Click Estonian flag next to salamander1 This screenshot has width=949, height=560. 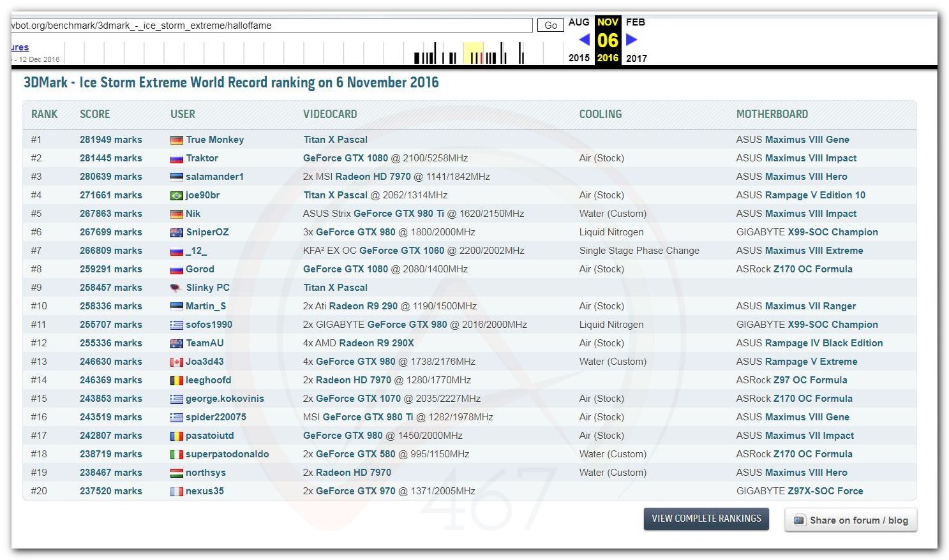click(177, 177)
